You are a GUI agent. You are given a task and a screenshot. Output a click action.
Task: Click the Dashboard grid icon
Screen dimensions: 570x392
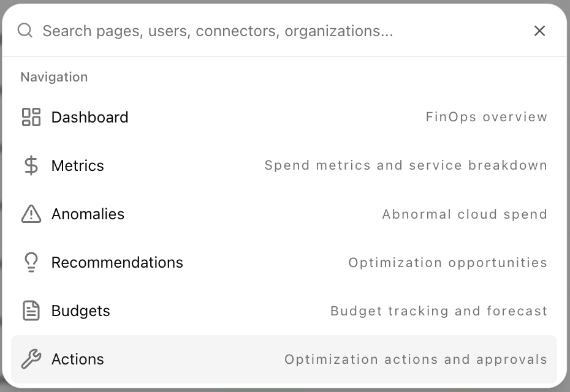tap(31, 117)
